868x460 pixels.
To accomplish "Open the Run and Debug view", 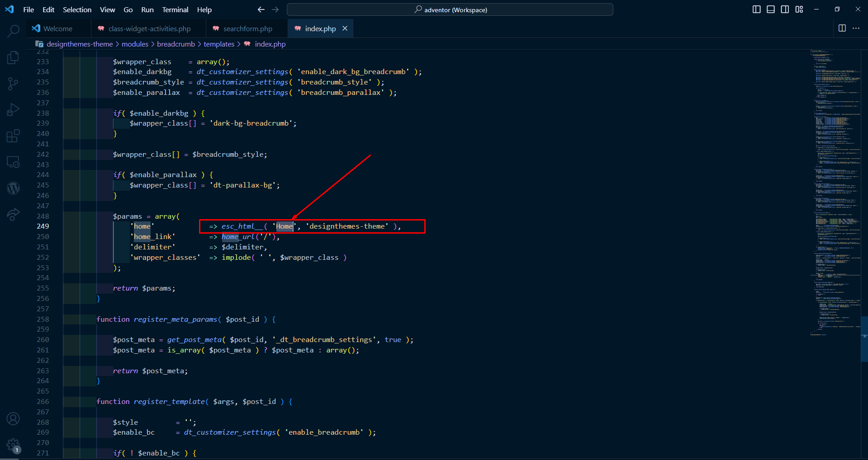I will point(13,110).
